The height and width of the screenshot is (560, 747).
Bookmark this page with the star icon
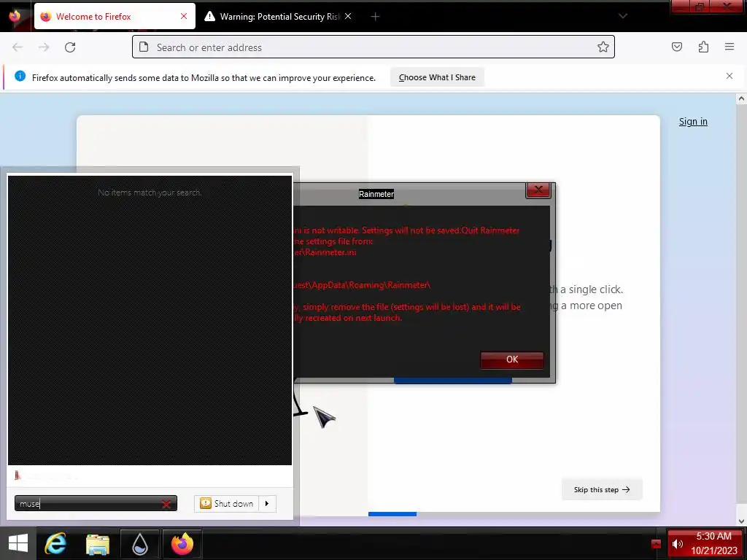click(603, 47)
